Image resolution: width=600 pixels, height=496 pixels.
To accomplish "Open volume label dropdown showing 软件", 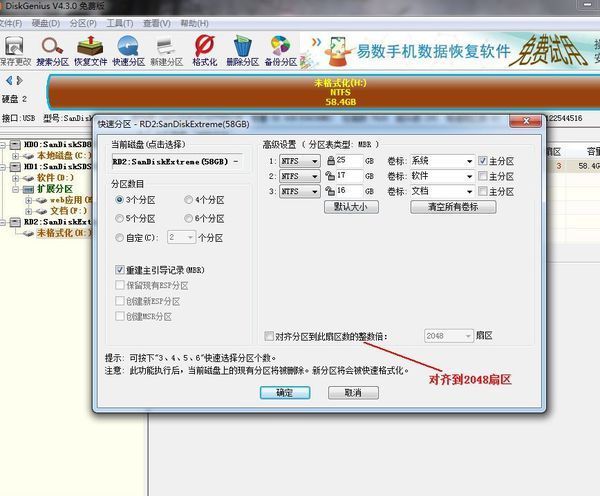I will (x=442, y=176).
